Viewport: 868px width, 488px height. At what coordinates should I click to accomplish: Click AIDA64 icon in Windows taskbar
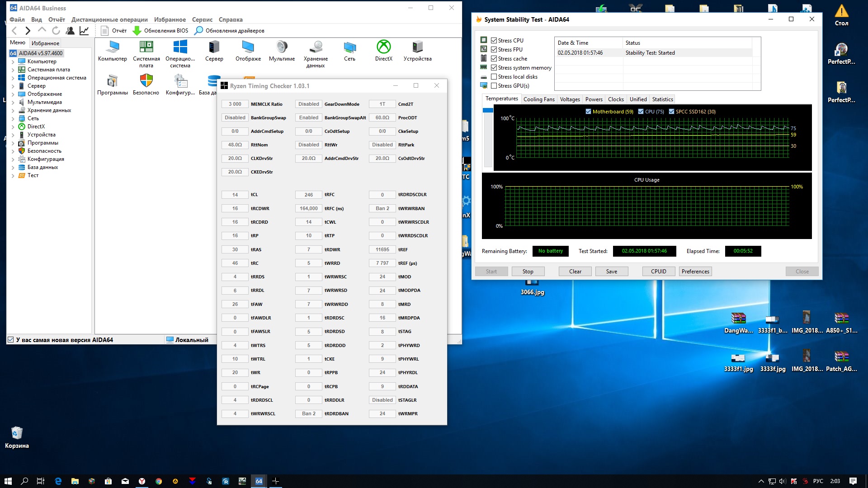point(259,481)
